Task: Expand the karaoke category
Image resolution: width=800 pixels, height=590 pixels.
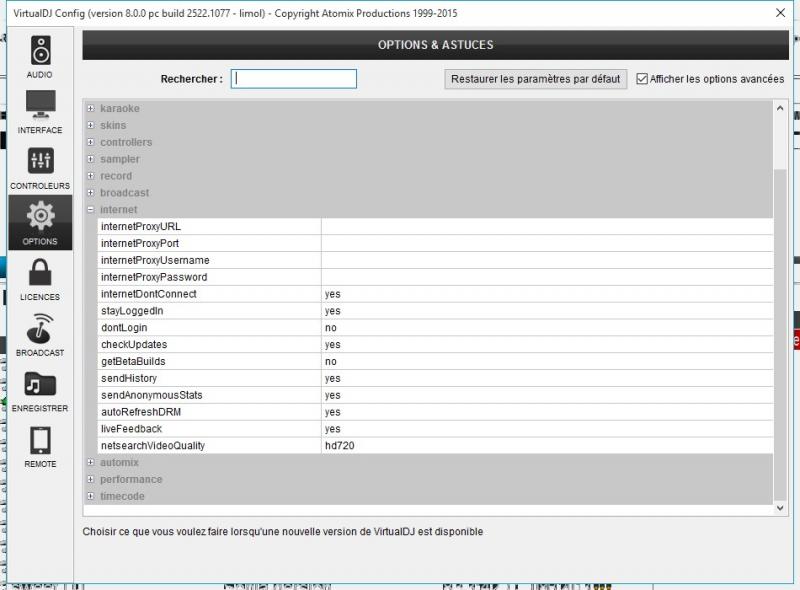Action: pyautogui.click(x=90, y=108)
